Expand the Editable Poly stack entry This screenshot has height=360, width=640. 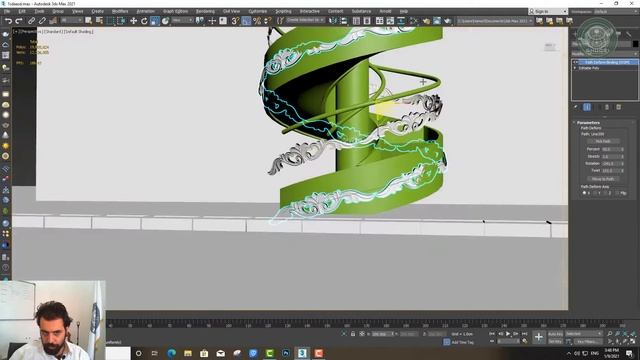[575, 68]
